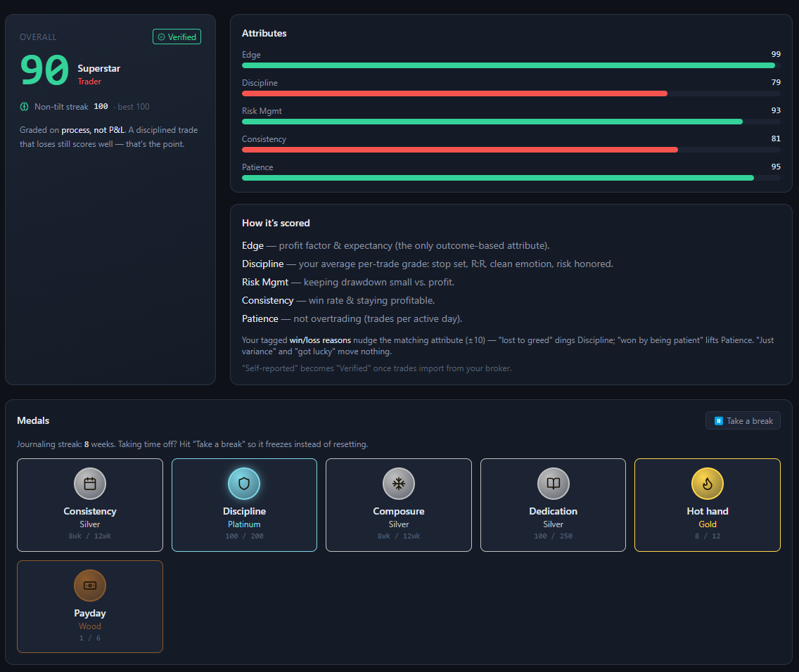Click the Discipline medal shield icon
The height and width of the screenshot is (672, 799).
244,483
